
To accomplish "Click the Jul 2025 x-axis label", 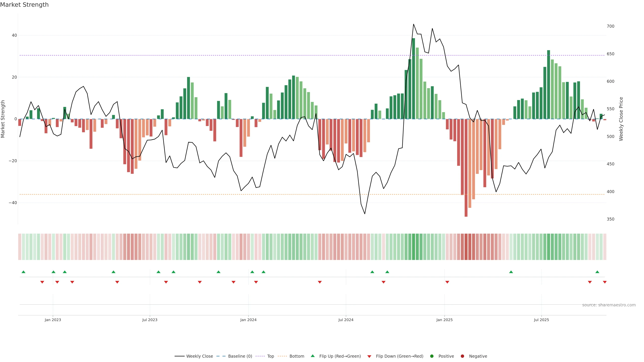I will pos(541,320).
